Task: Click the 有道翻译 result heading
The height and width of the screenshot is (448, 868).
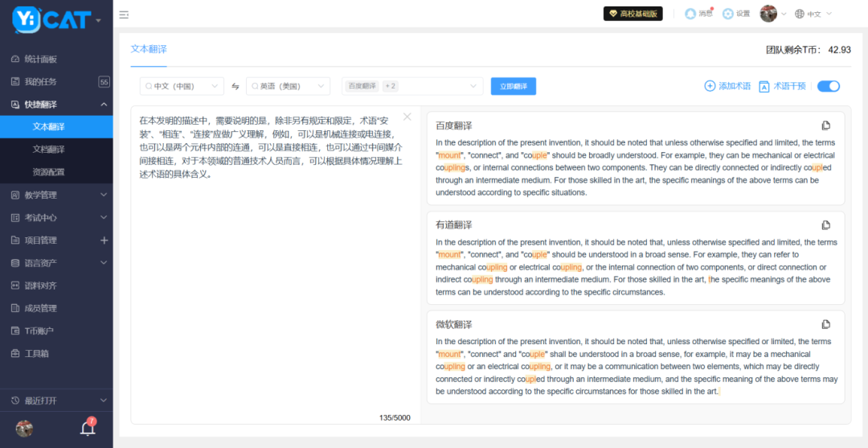Action: (454, 225)
